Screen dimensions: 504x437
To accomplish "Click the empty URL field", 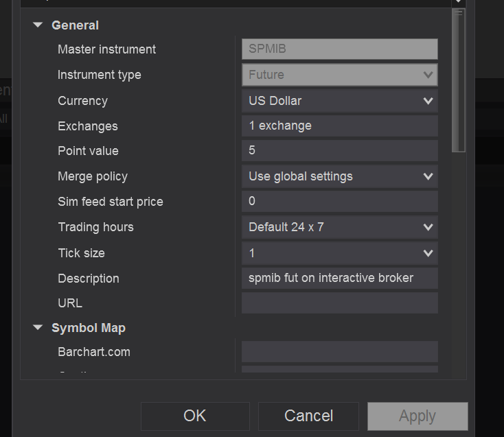I will click(339, 303).
